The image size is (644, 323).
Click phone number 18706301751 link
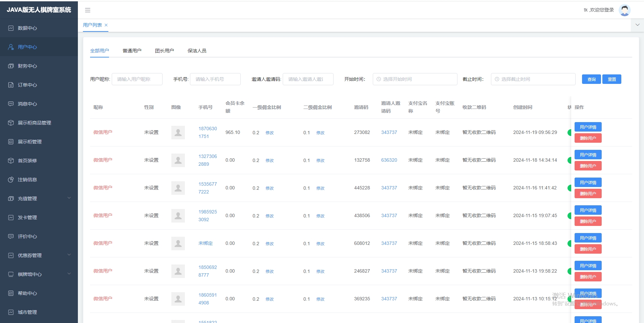[208, 133]
